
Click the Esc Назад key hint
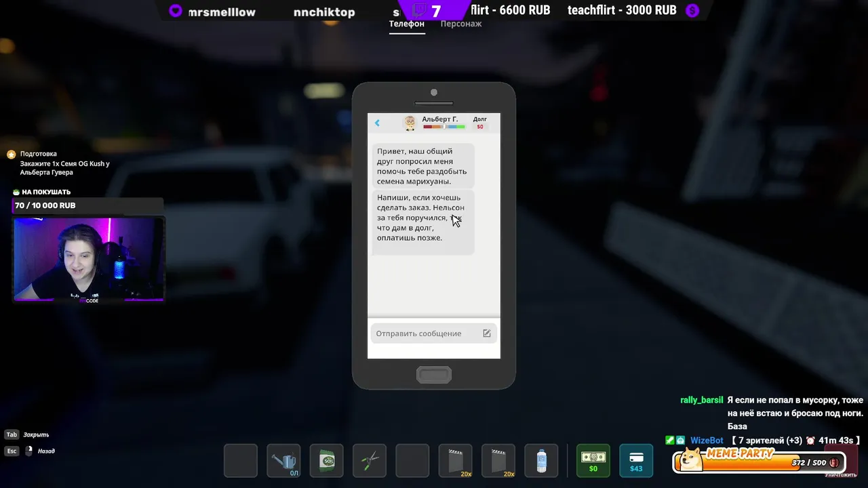click(x=30, y=451)
